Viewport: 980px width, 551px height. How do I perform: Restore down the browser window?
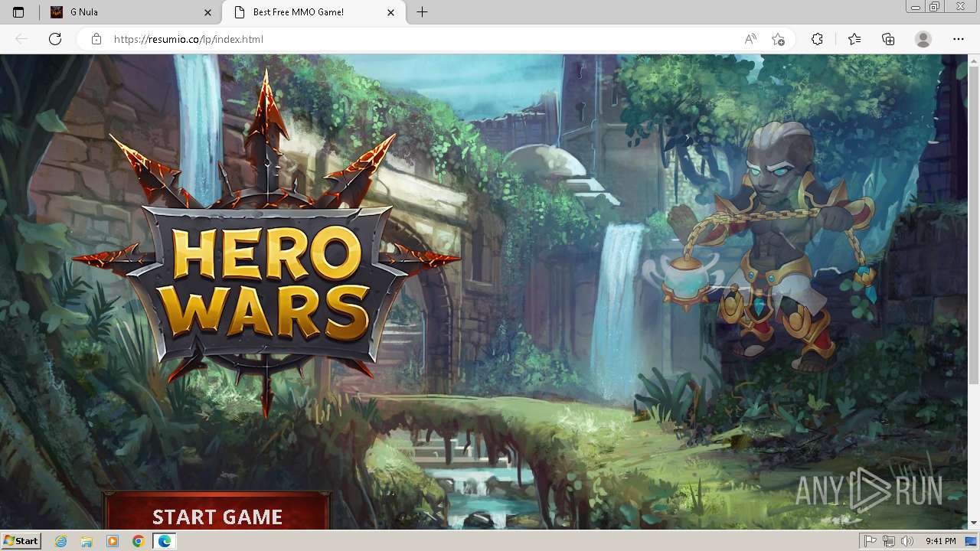[934, 6]
